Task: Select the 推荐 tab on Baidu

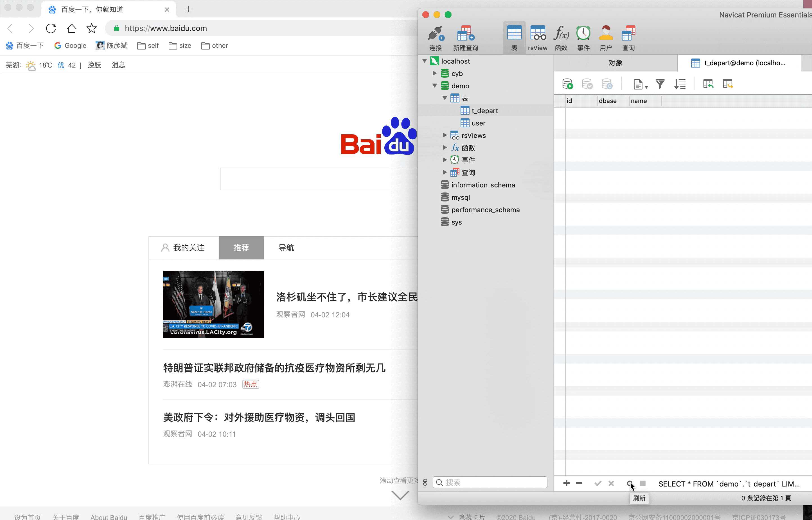Action: point(241,248)
